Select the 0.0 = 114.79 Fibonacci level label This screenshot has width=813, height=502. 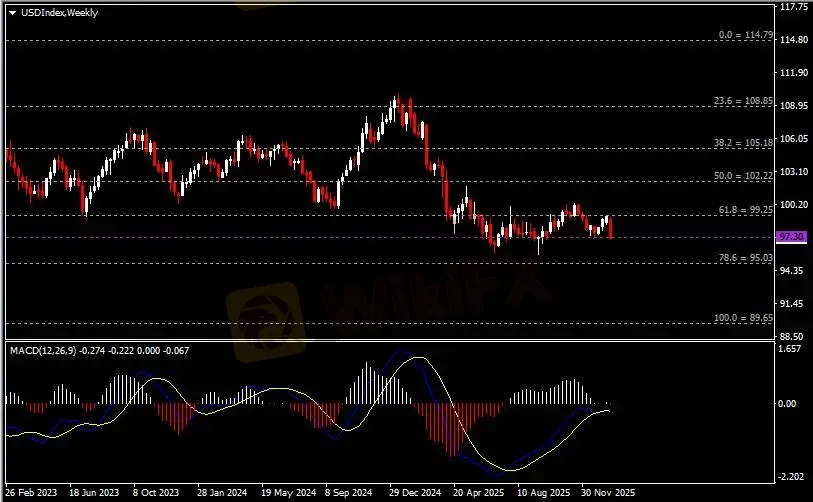click(746, 35)
